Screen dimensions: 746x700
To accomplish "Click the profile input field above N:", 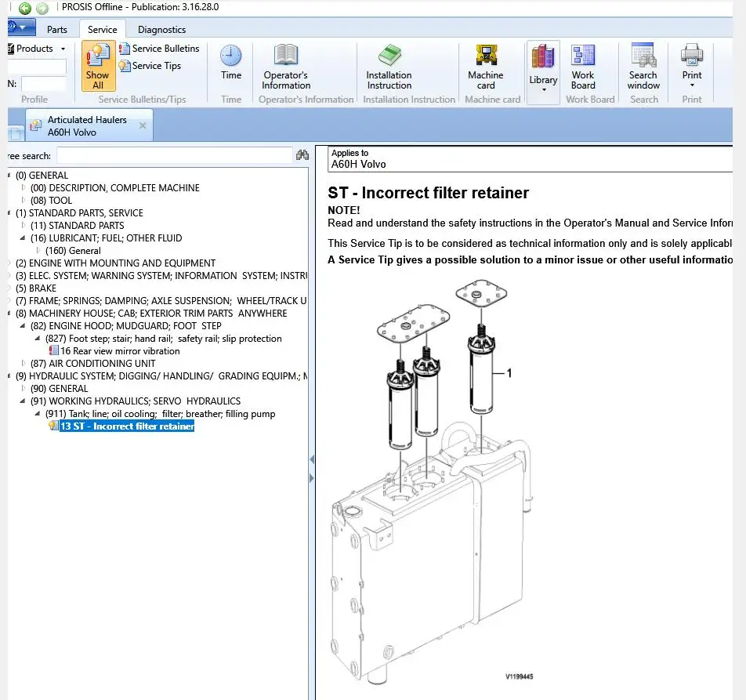I will pos(37,67).
